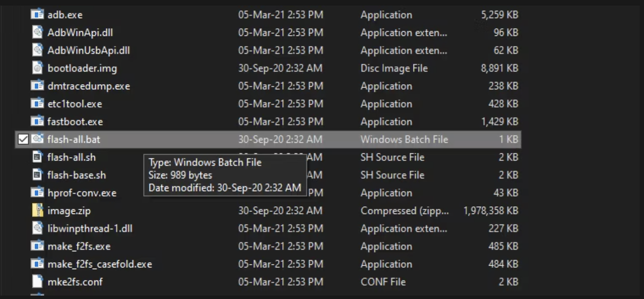Click the image.zip compressed folder icon
The image size is (644, 299).
click(x=37, y=211)
